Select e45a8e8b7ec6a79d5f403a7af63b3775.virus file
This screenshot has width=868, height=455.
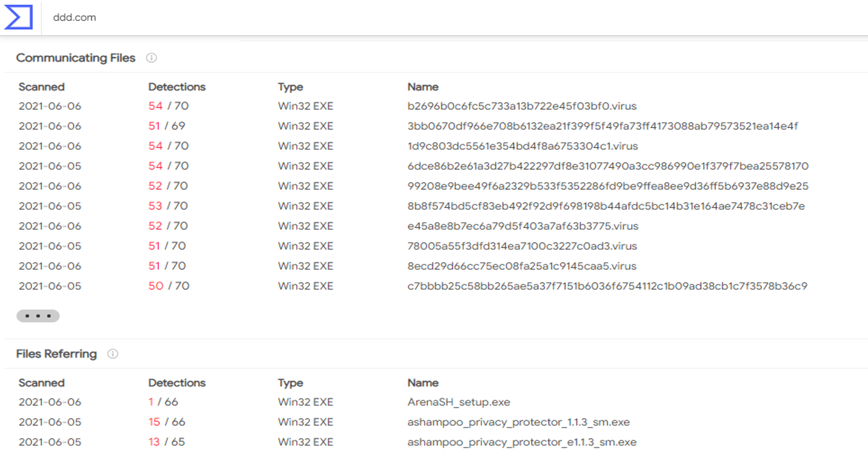pyautogui.click(x=523, y=226)
